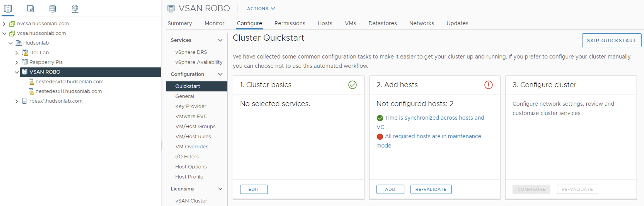Open the Hosts and Clusters inventory view icon
Viewport: 644px width, 206px height.
click(8, 9)
